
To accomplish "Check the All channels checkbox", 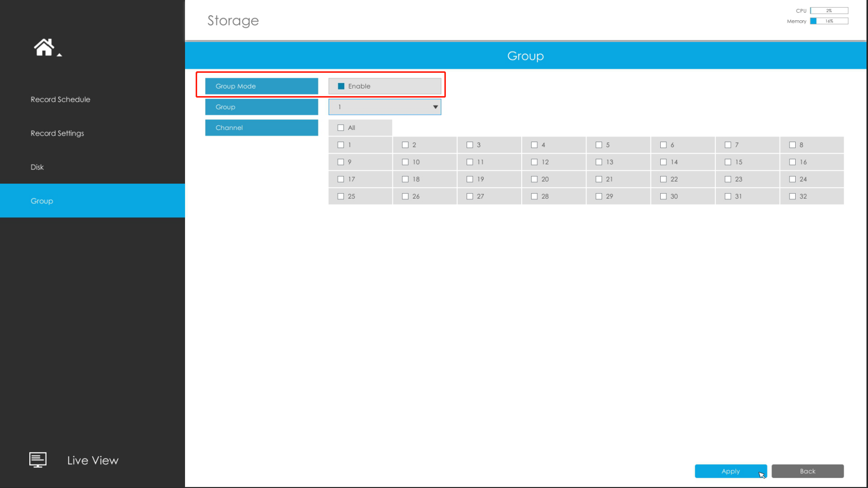I will coord(341,128).
